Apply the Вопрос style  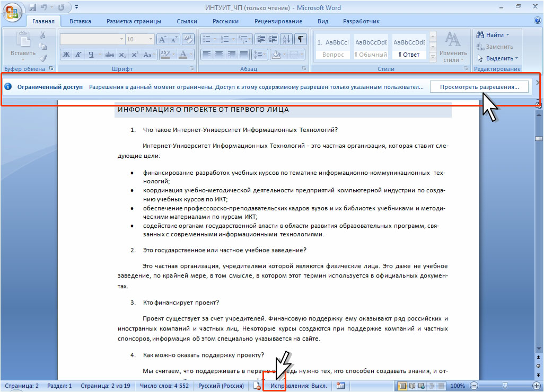(333, 47)
